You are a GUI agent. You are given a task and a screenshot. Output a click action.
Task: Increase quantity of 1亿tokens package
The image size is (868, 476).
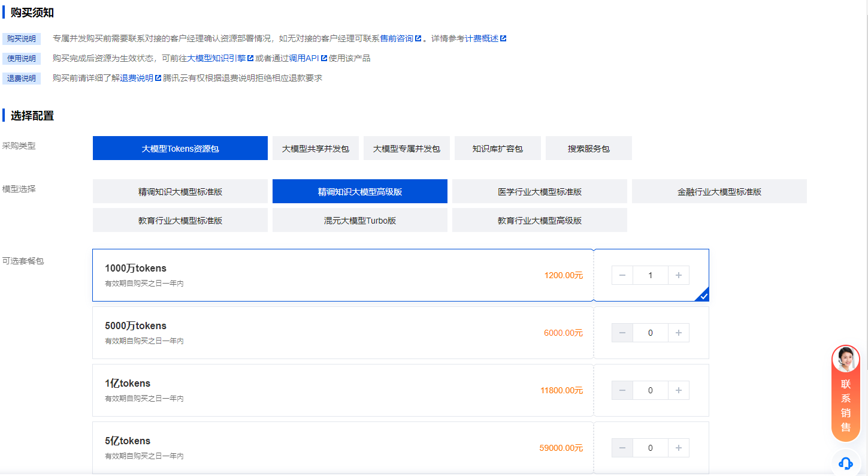[x=679, y=390]
